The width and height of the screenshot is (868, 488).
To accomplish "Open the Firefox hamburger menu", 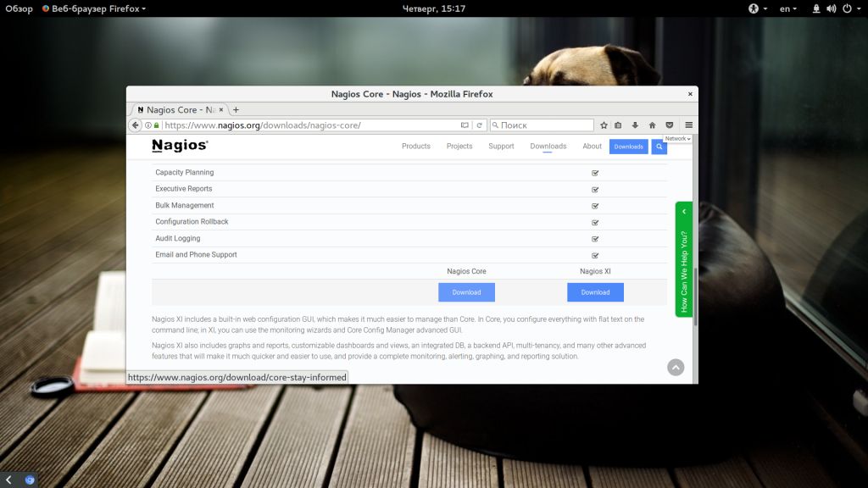I will pos(688,125).
